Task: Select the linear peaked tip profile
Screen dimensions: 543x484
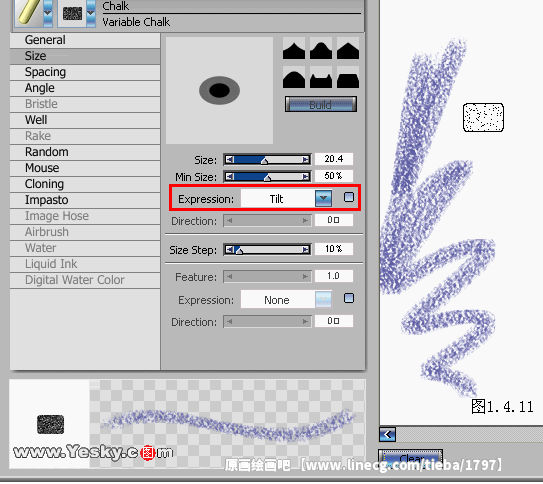Action: coord(348,49)
